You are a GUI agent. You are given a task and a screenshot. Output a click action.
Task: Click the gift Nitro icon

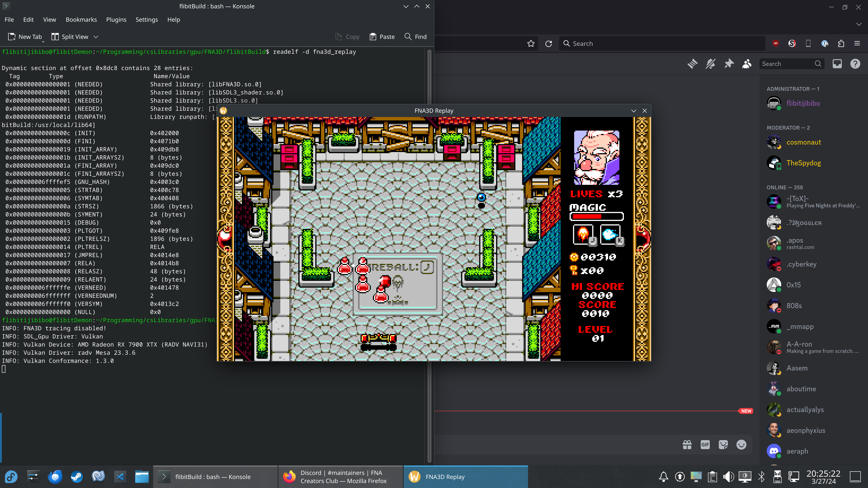687,445
